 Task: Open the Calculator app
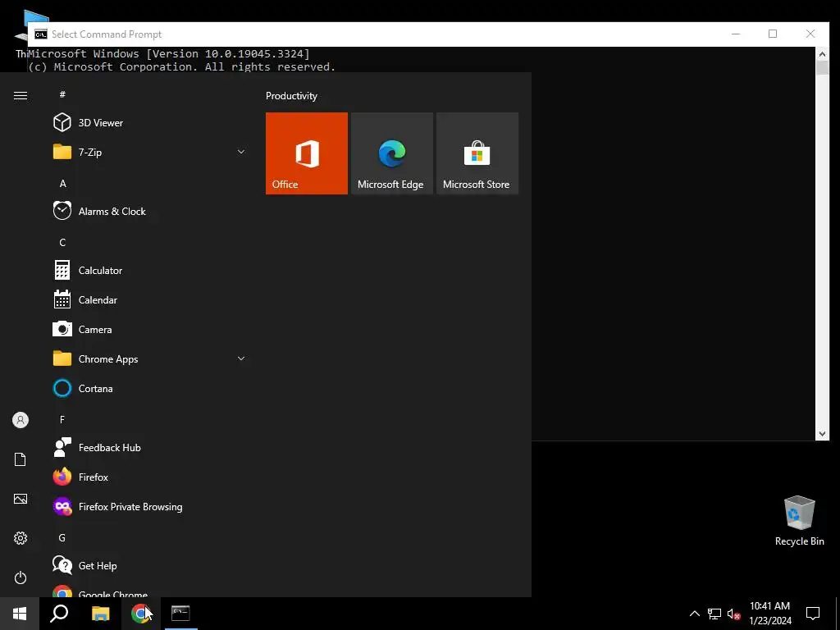coord(150,271)
